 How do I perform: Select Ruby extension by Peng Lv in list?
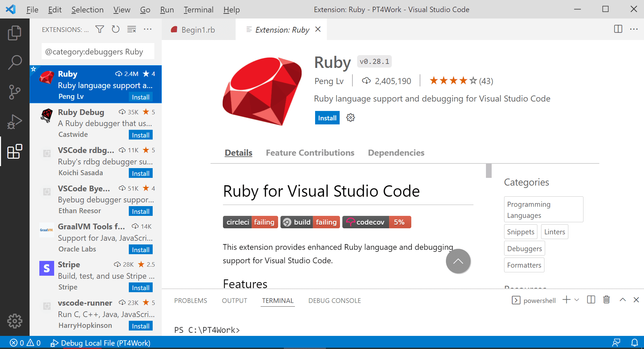pyautogui.click(x=96, y=84)
